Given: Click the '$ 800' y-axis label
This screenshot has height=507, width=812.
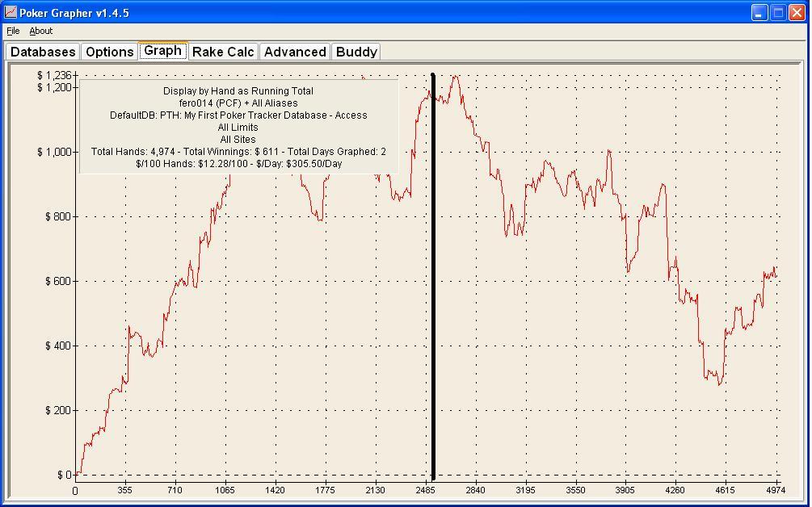Looking at the screenshot, I should coord(58,217).
